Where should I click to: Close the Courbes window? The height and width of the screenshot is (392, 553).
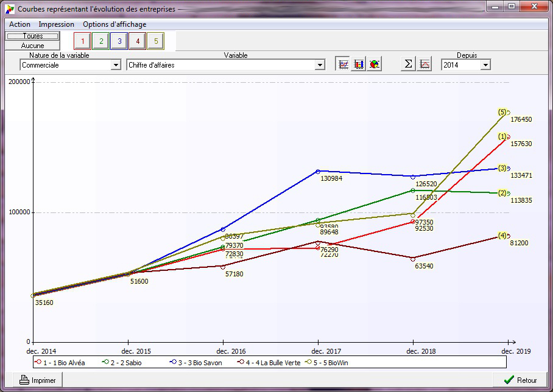pos(535,7)
